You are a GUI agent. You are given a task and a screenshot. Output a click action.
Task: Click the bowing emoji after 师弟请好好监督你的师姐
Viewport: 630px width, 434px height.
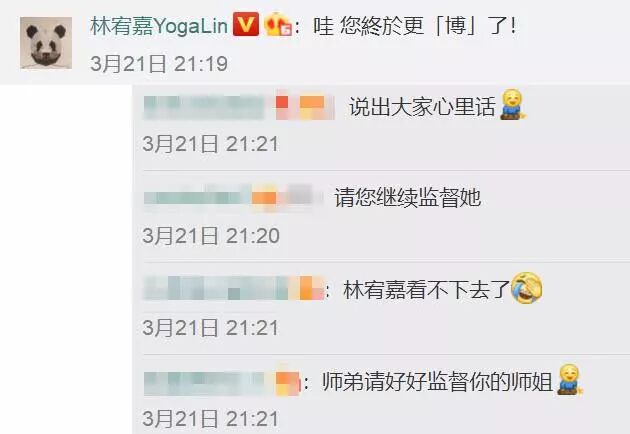[x=569, y=380]
